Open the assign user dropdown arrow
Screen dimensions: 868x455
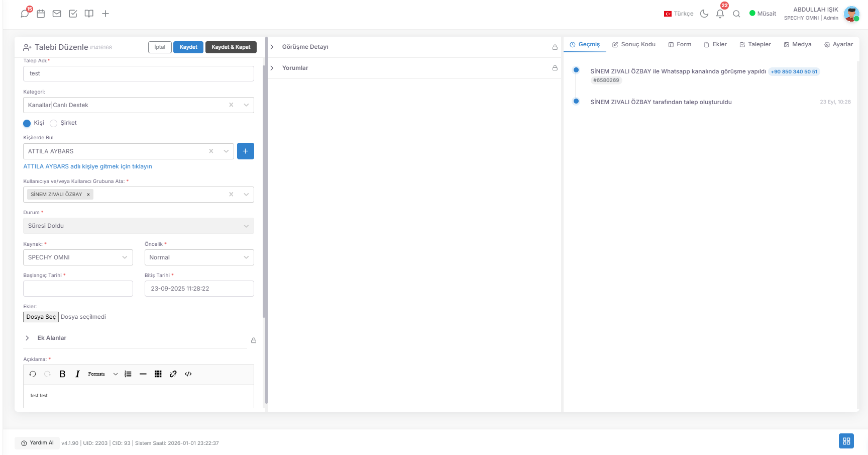pos(246,195)
